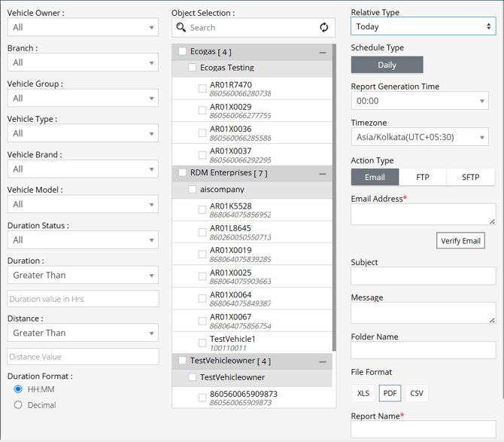Select all Ecogas vehicles checkbox

[x=183, y=52]
